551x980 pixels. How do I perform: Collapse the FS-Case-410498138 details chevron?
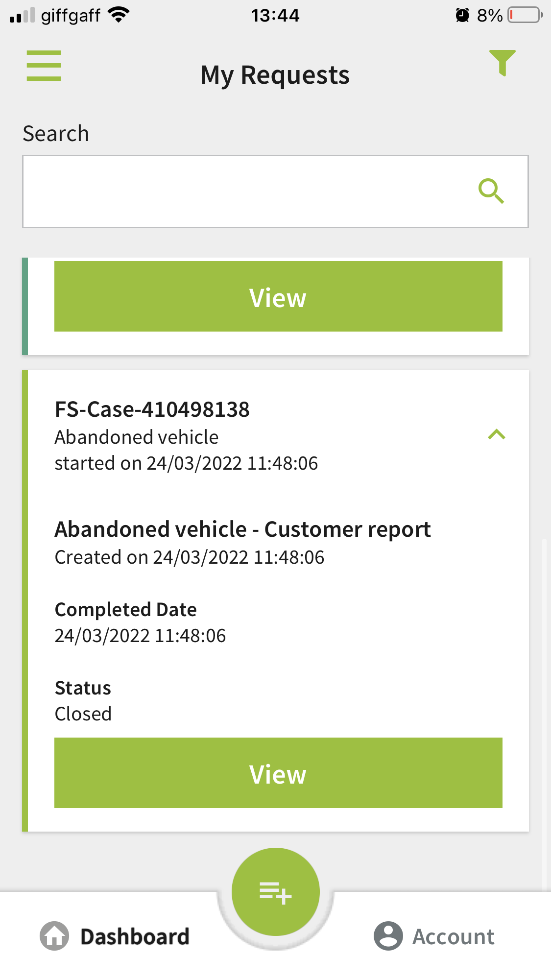(x=496, y=434)
